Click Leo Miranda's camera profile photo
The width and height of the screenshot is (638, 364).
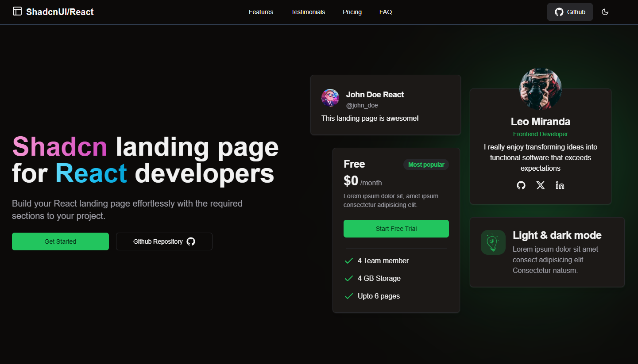point(541,89)
